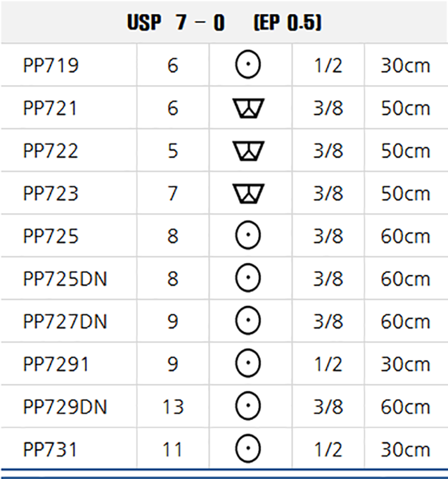Click the cutting needle symbol for PP721
This screenshot has width=448, height=479.
click(248, 108)
